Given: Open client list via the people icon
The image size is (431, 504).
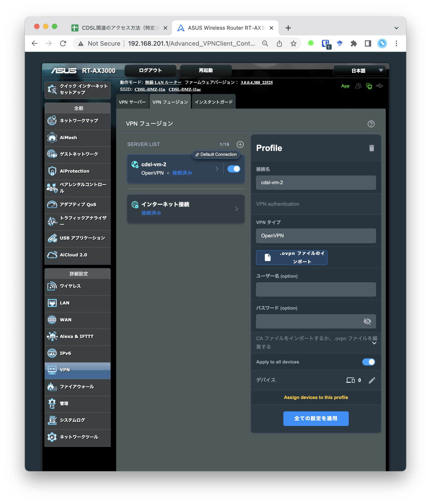Looking at the screenshot, I should (358, 86).
